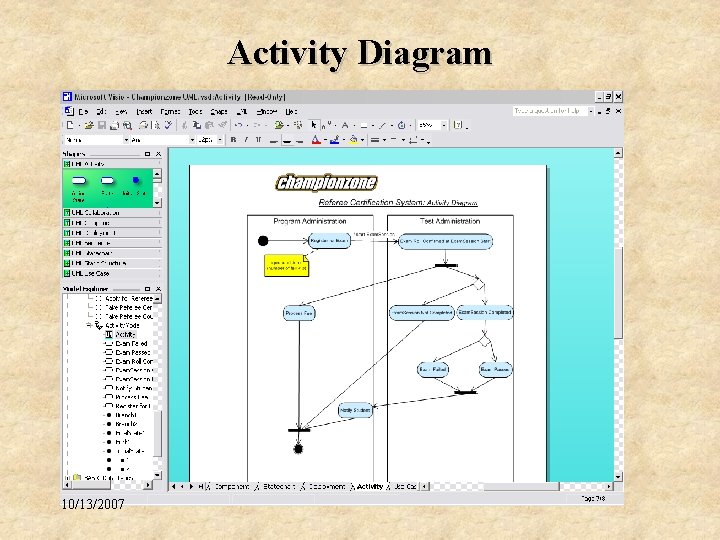Viewport: 720px width, 540px height.
Task: Collapse the expanded node in Model Explorer
Action: (89, 325)
